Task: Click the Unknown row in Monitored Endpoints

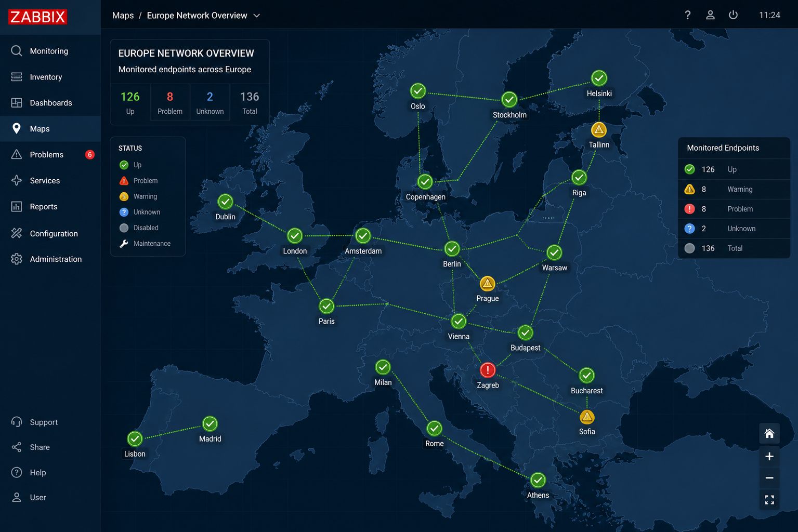Action: click(x=734, y=229)
